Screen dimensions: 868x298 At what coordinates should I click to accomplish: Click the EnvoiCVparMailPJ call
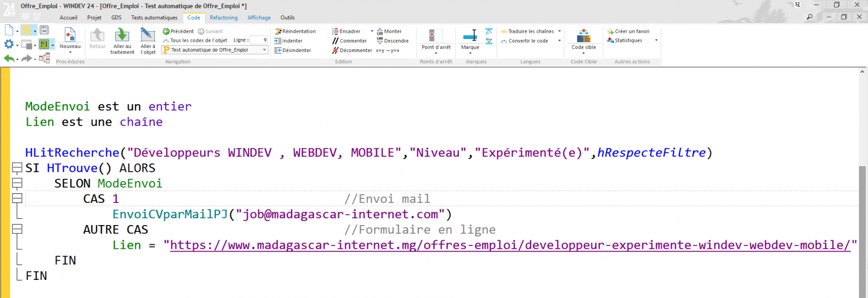(x=171, y=214)
